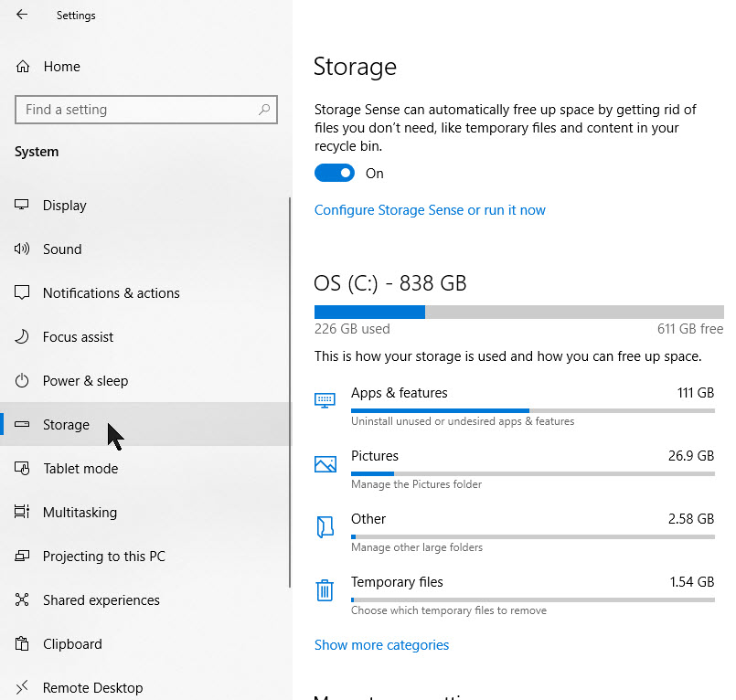Click the Power & sleep icon
The width and height of the screenshot is (736, 700).
click(x=23, y=381)
